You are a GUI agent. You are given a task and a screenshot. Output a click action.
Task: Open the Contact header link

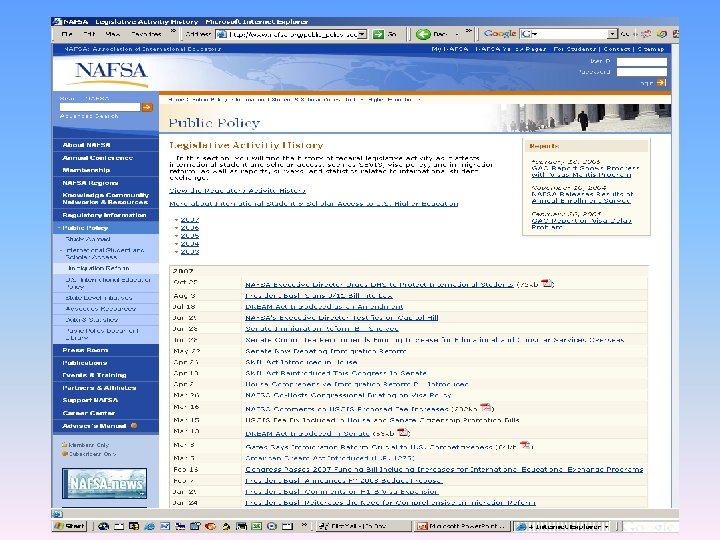(x=617, y=49)
